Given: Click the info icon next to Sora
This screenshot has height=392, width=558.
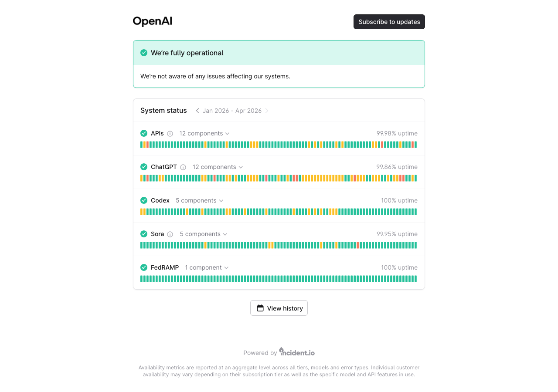Looking at the screenshot, I should click(x=170, y=234).
